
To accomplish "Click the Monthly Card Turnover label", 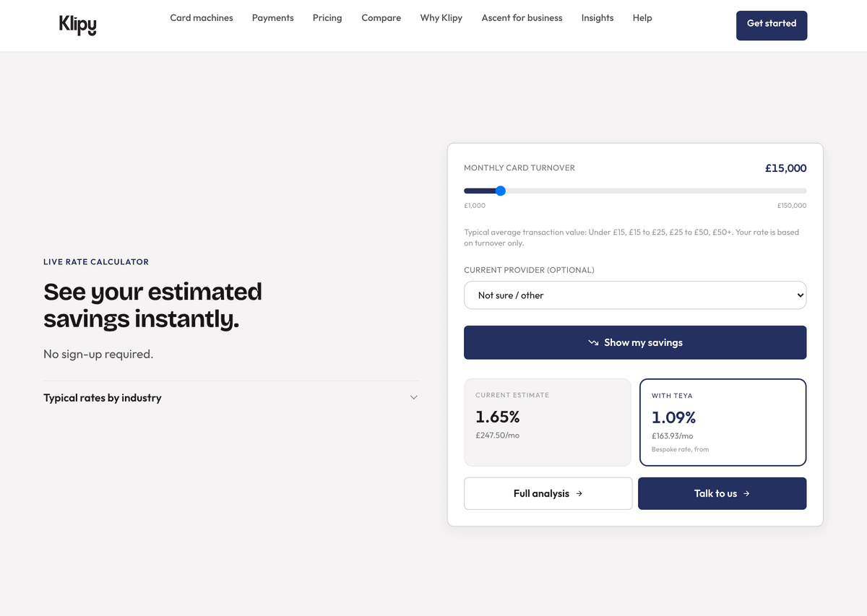I will click(519, 168).
